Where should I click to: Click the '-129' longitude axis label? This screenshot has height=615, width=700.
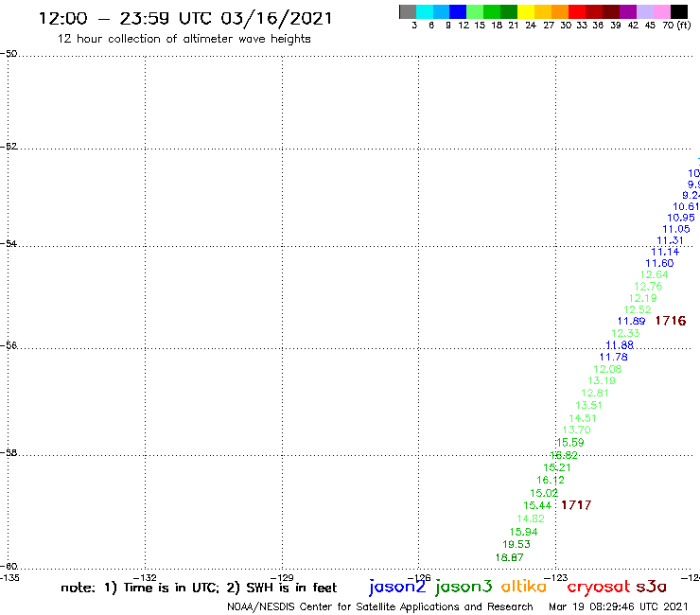282,578
